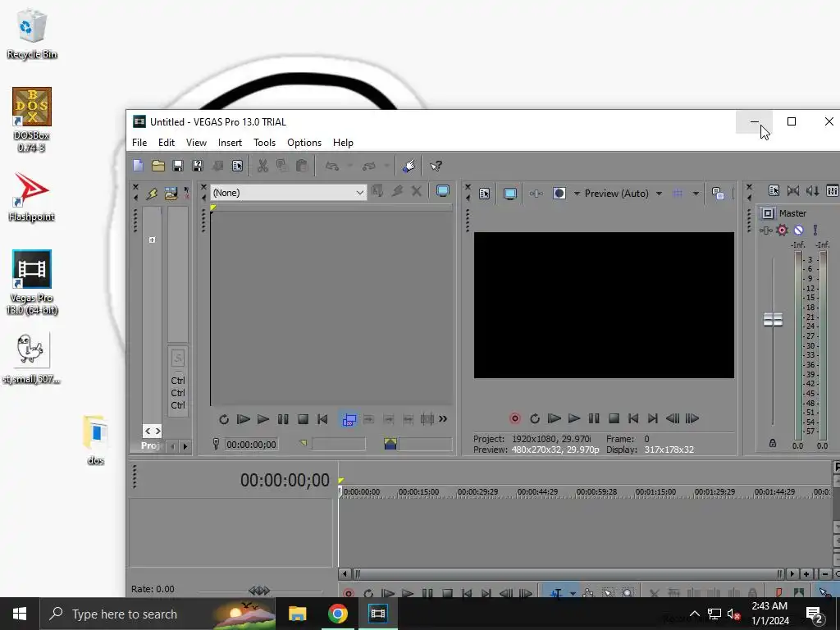Solo the Master bus exclamation icon

pyautogui.click(x=815, y=231)
